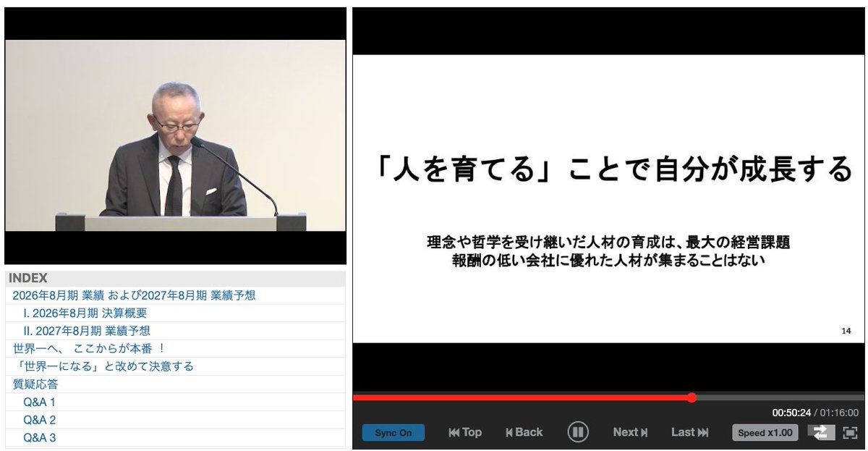Open index item 2026年8月期 業績 および2027年8月期 業績予想
This screenshot has height=451, width=868.
pos(134,295)
